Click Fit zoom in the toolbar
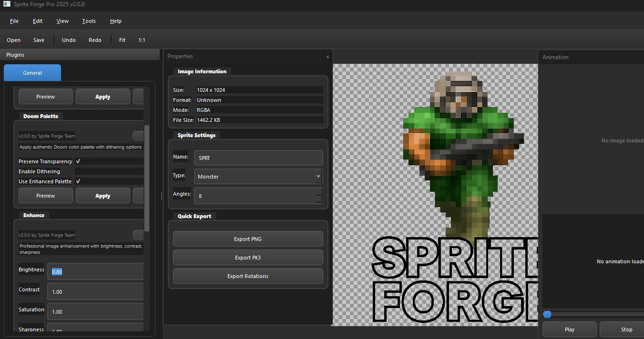644x339 pixels. (x=122, y=40)
